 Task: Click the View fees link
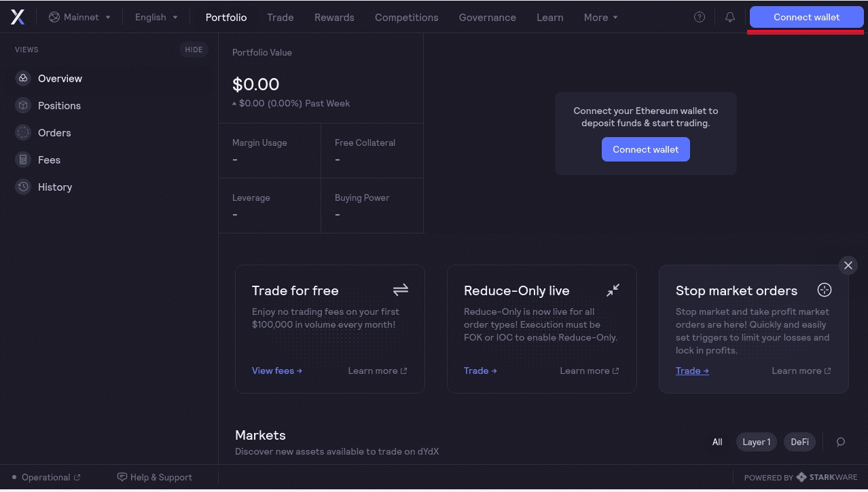[277, 371]
